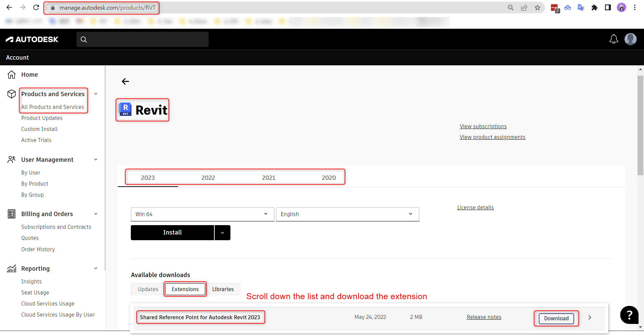The image size is (644, 335).
Task: Open Order History in sidebar
Action: 38,249
